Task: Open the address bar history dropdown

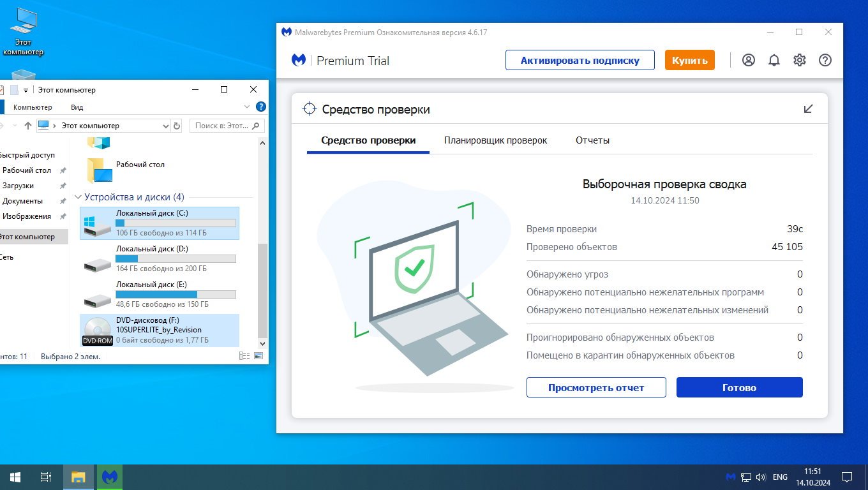Action: [166, 126]
